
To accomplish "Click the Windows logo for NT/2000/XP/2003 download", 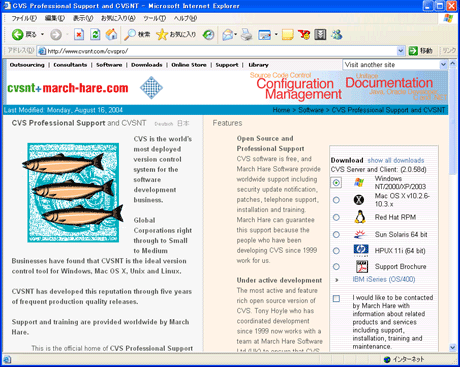I will pos(359,182).
